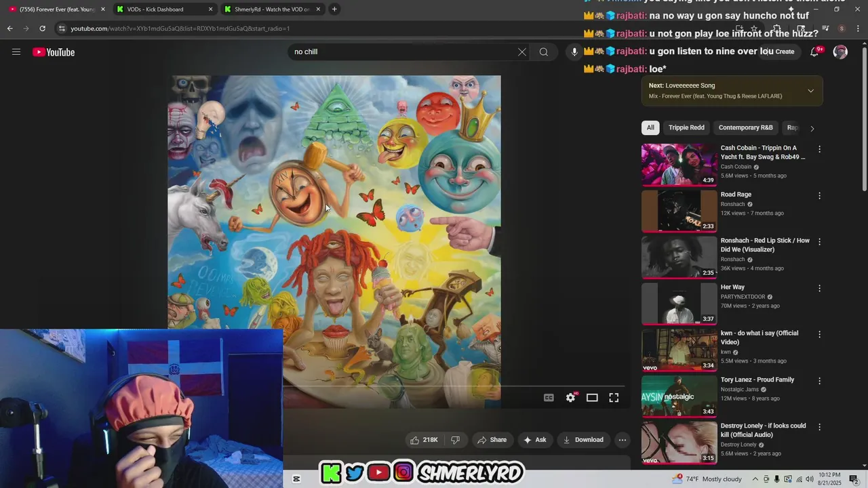The height and width of the screenshot is (488, 868).
Task: Bookmark this page with star icon
Action: coord(753,28)
